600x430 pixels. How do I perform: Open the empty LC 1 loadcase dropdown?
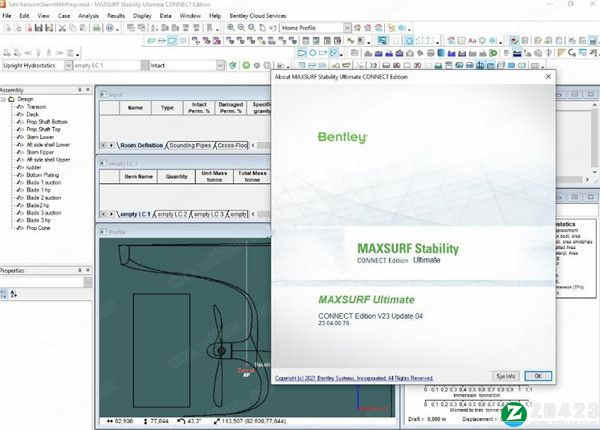145,66
